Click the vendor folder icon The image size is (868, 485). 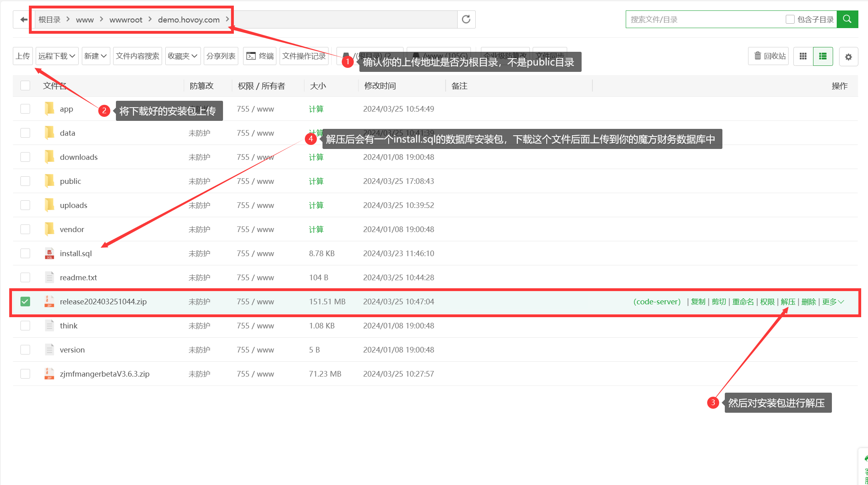49,229
